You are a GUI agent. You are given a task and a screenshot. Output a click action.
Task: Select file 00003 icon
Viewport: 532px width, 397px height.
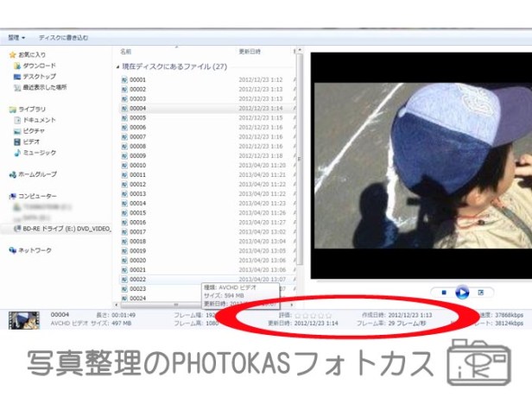click(124, 99)
